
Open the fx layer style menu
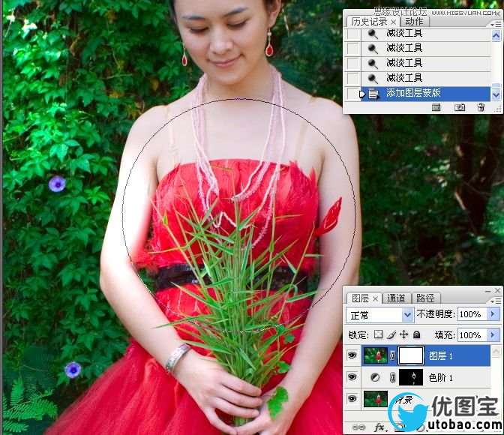tap(380, 427)
